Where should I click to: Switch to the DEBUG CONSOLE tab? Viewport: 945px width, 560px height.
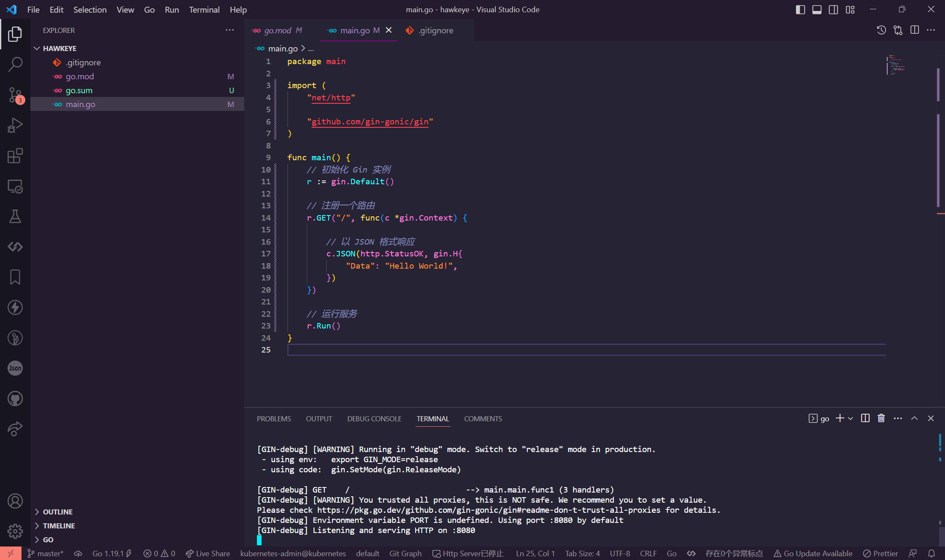374,419
